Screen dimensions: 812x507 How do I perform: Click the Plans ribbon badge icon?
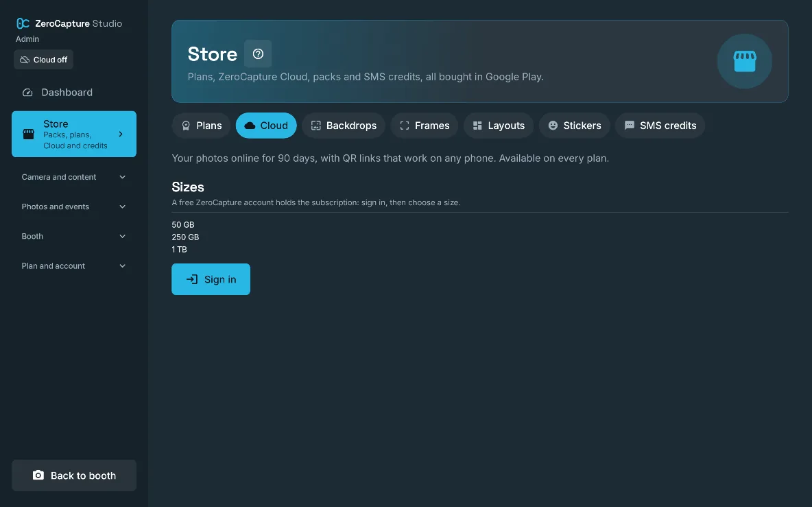click(186, 126)
